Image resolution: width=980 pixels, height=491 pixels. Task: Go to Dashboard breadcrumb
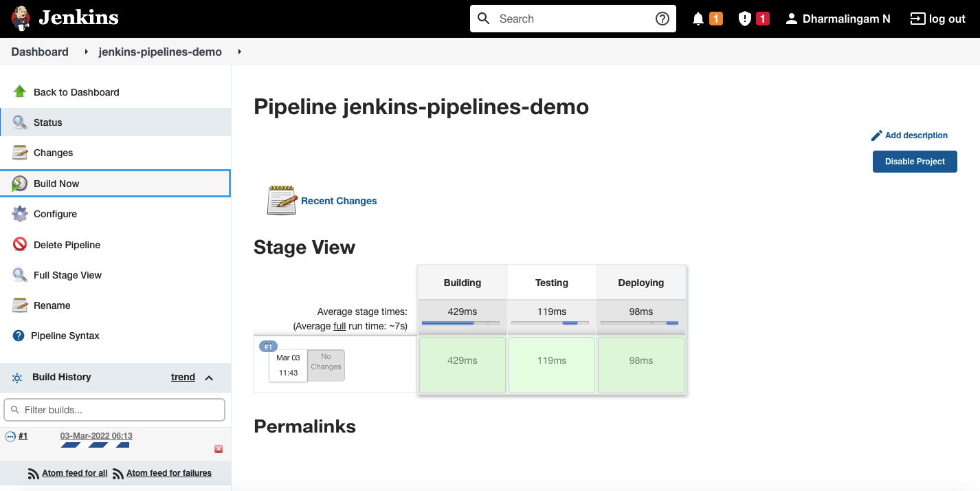click(x=40, y=52)
